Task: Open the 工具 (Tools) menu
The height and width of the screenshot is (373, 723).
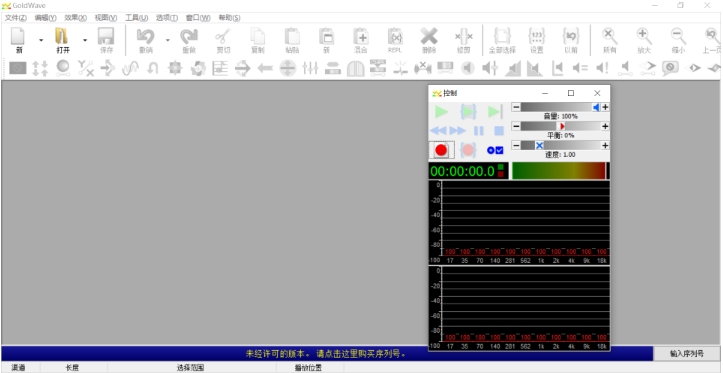Action: pos(136,18)
